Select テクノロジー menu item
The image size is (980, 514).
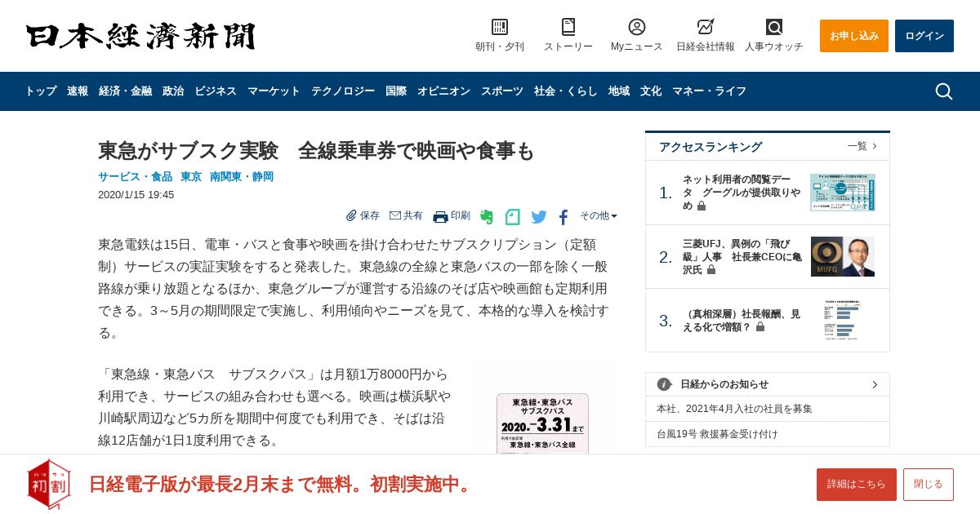coord(343,91)
